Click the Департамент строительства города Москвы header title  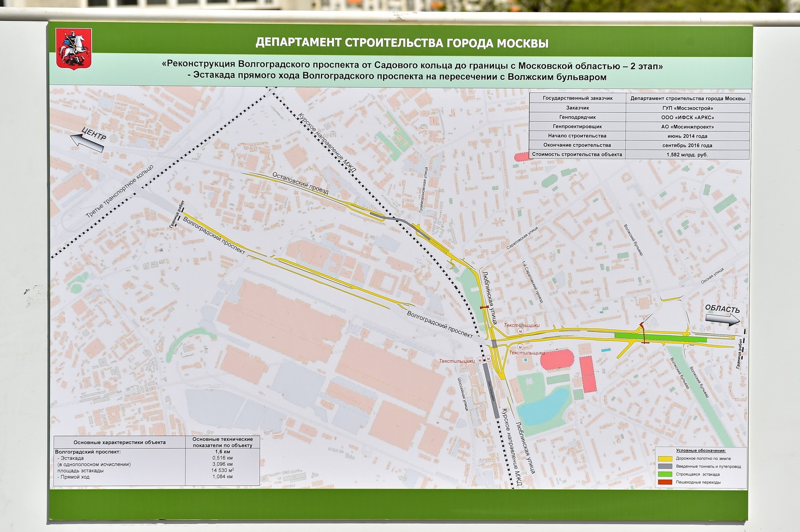(401, 43)
